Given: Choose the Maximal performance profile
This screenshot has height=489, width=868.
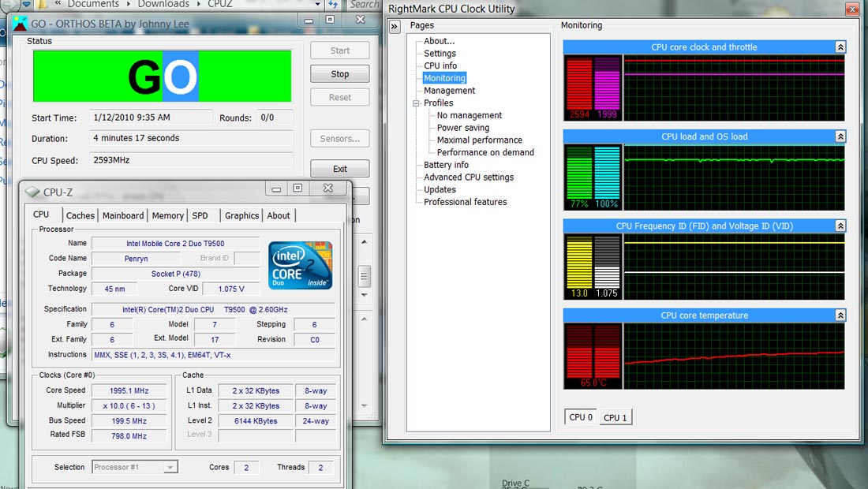Looking at the screenshot, I should coord(480,140).
